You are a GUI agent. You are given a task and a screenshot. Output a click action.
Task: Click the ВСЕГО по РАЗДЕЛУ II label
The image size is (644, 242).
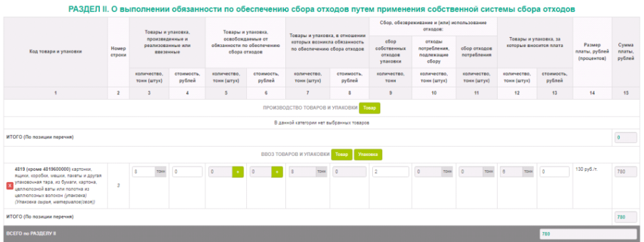tap(31, 234)
